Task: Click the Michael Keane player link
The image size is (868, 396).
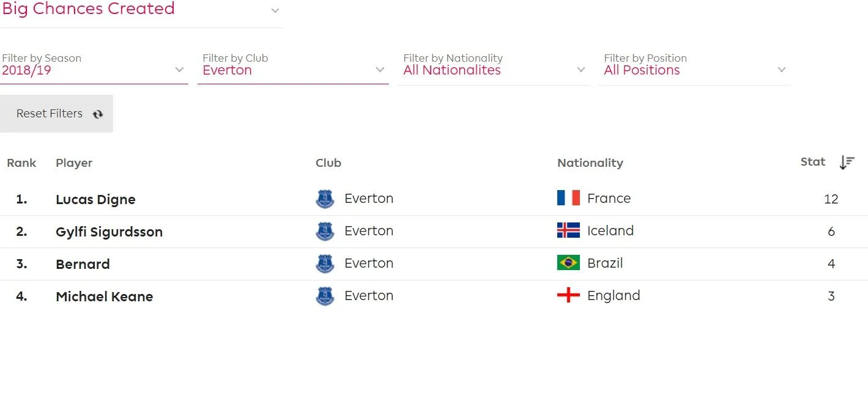Action: (x=104, y=296)
